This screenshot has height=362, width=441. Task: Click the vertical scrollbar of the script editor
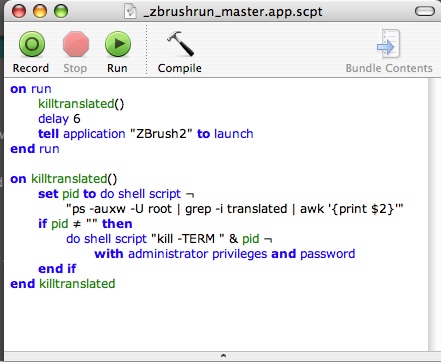pyautogui.click(x=434, y=215)
